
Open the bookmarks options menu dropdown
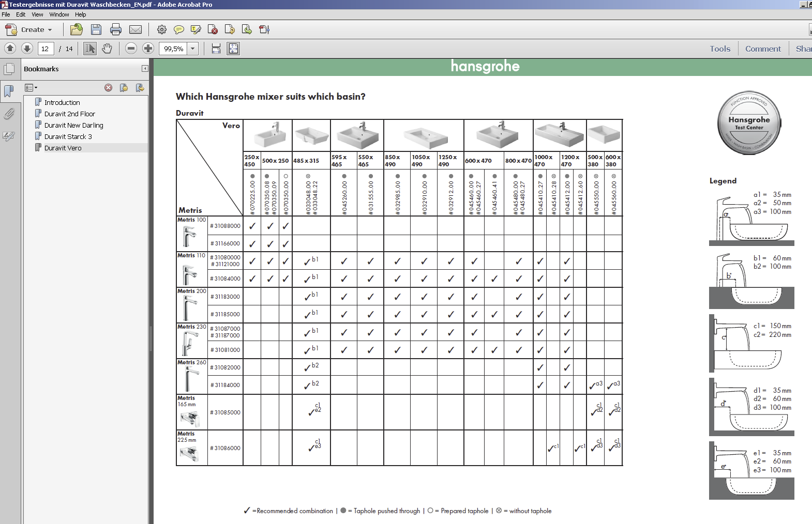point(31,88)
